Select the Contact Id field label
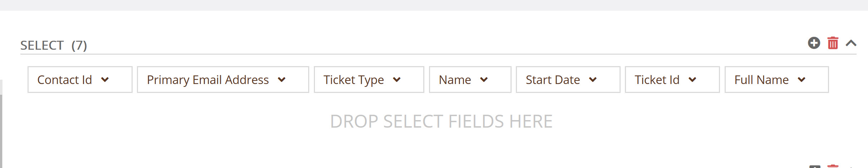The width and height of the screenshot is (868, 168). (x=65, y=80)
